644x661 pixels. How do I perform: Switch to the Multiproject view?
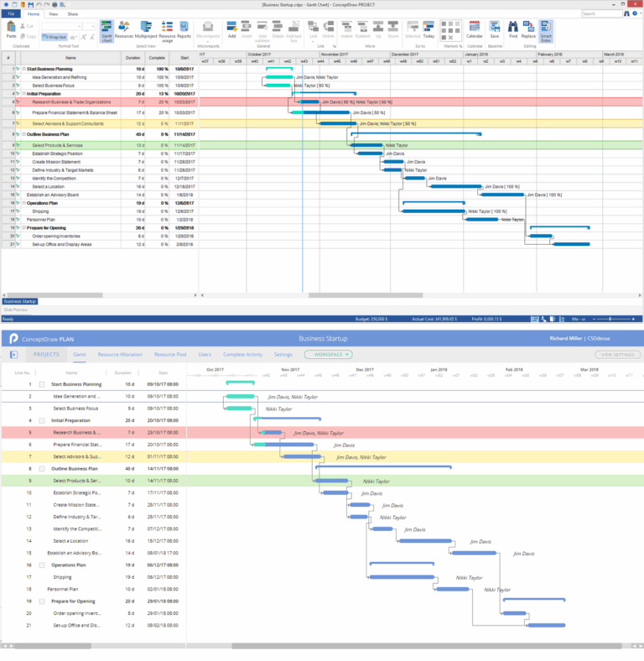[146, 30]
